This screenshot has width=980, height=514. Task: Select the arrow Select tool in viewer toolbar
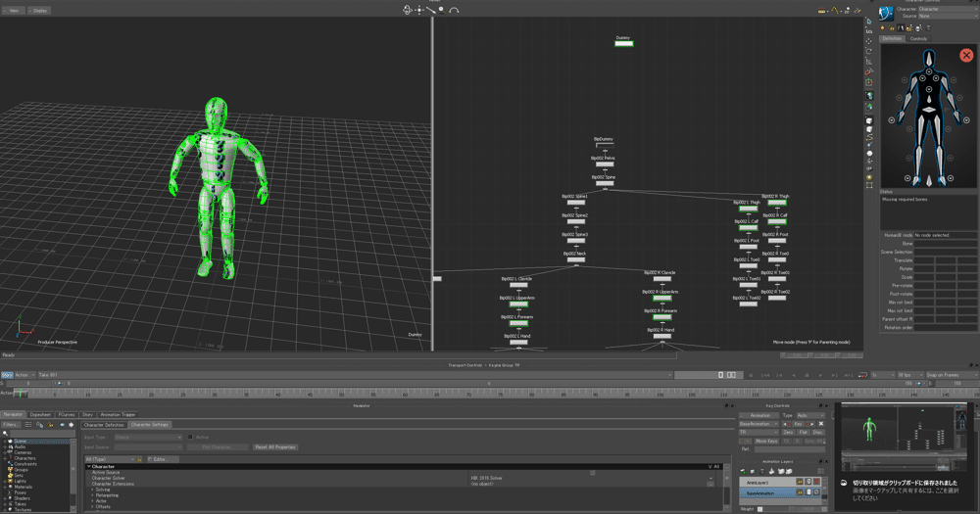868,22
